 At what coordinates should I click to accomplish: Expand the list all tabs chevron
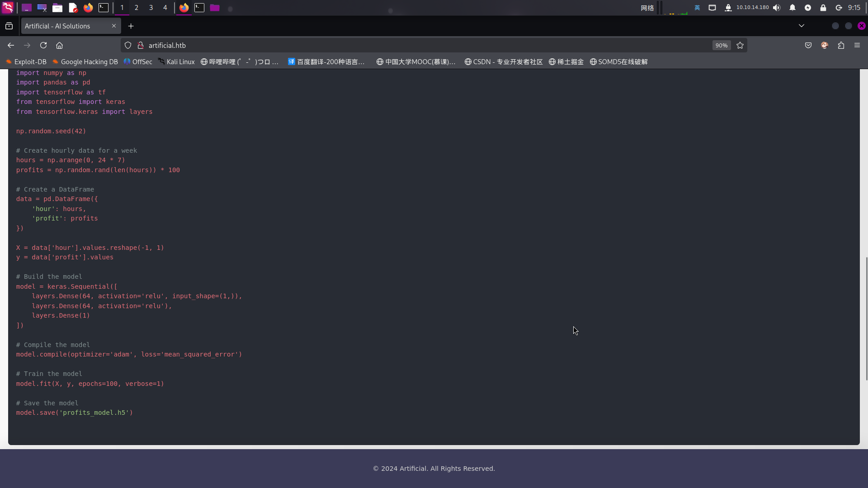pyautogui.click(x=802, y=26)
